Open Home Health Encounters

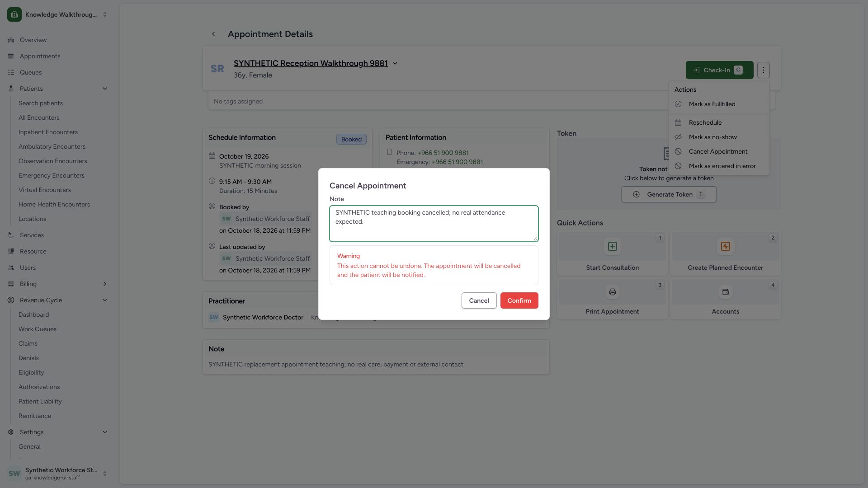[54, 204]
